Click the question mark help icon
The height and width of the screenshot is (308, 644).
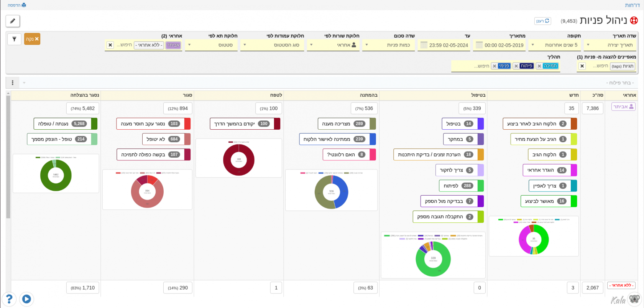pos(9,299)
